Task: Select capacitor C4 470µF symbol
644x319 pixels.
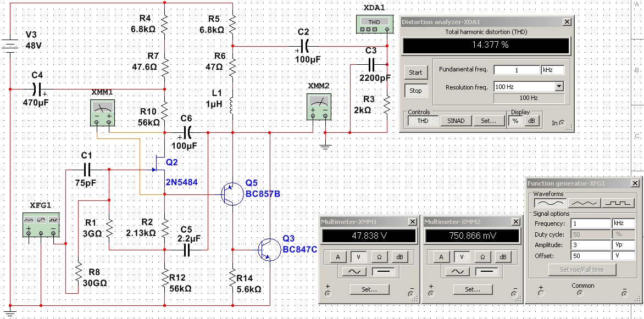Action: [x=37, y=89]
